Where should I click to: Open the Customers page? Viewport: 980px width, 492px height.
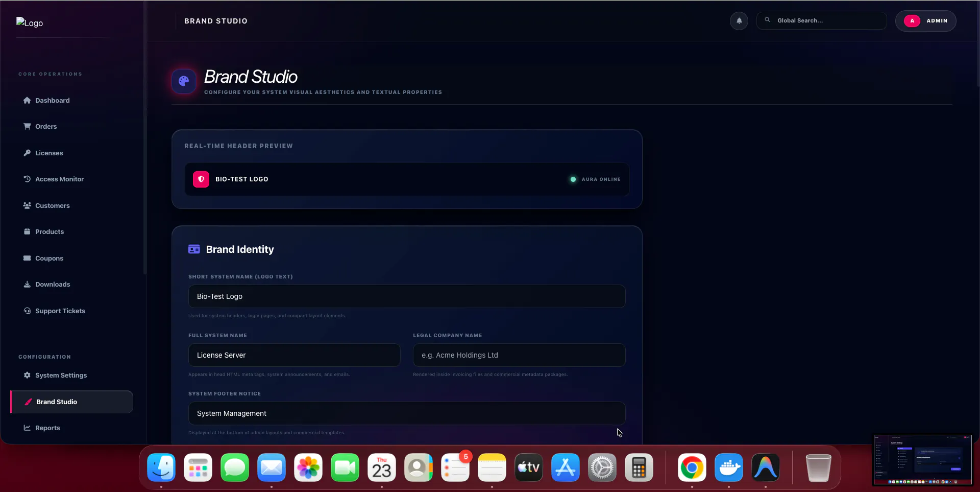[71, 205]
